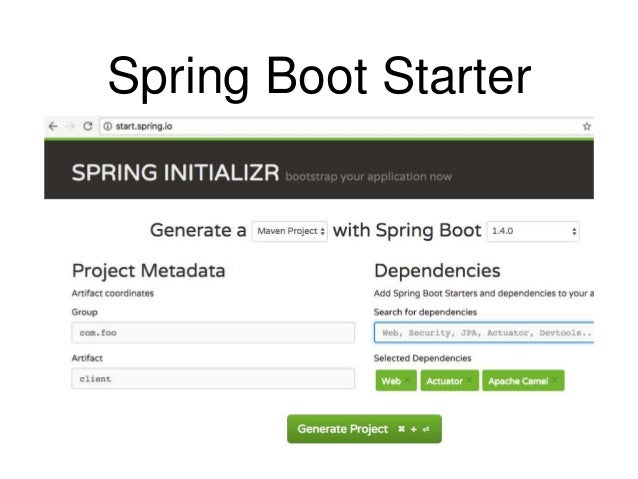The height and width of the screenshot is (479, 638).
Task: Click the Group input field with com.foo
Action: 213,332
